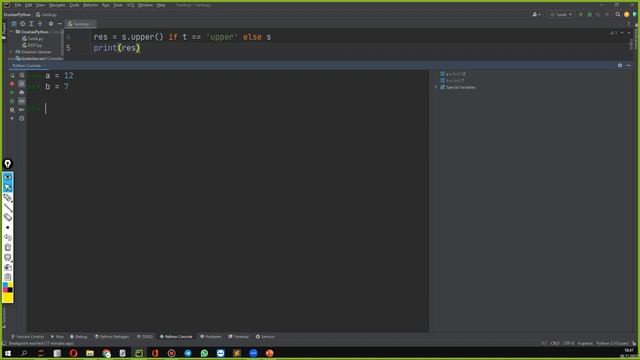Open the Run menu

coord(106,5)
